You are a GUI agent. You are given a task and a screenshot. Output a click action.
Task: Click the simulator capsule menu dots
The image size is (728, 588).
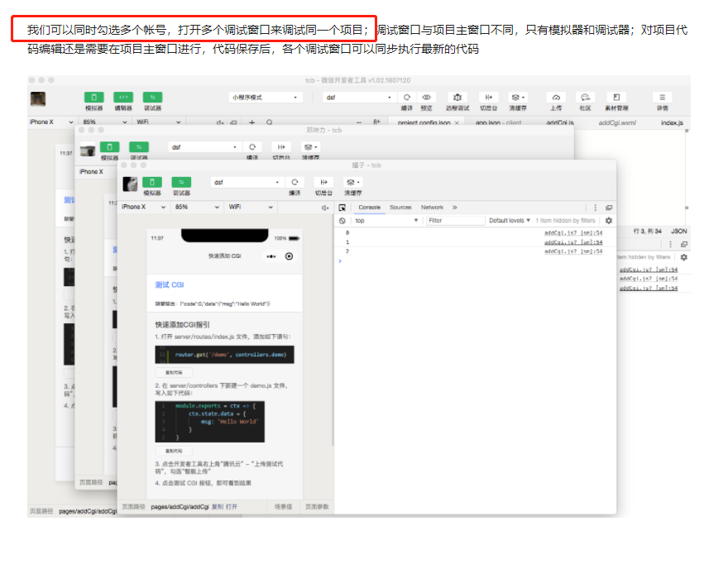tap(271, 256)
